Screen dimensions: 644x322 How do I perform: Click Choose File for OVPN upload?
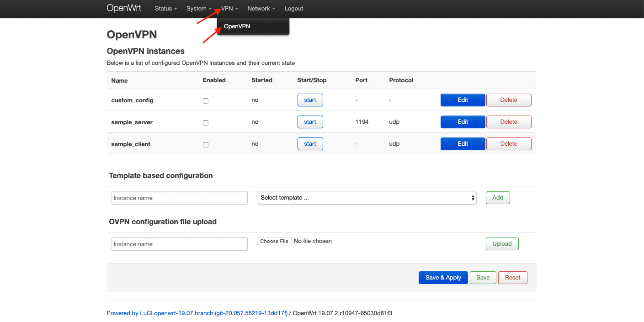274,241
